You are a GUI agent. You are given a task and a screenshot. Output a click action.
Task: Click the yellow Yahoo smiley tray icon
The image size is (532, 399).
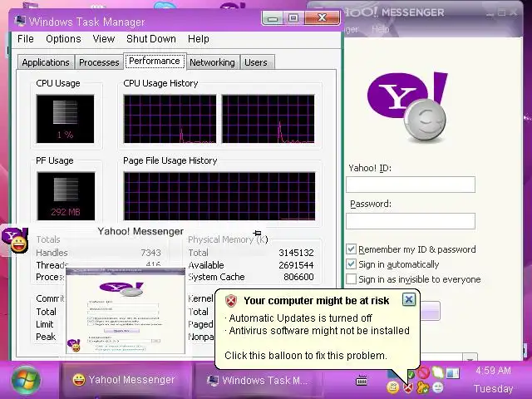(393, 387)
